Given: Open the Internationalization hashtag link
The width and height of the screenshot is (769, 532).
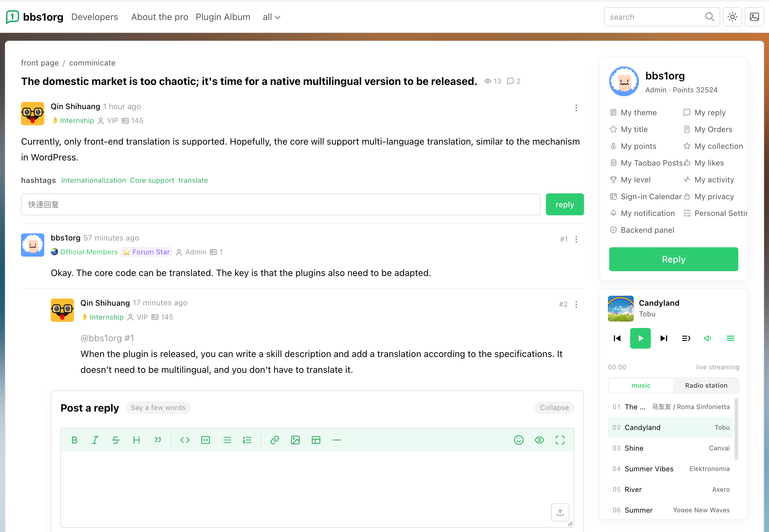Looking at the screenshot, I should pos(93,180).
